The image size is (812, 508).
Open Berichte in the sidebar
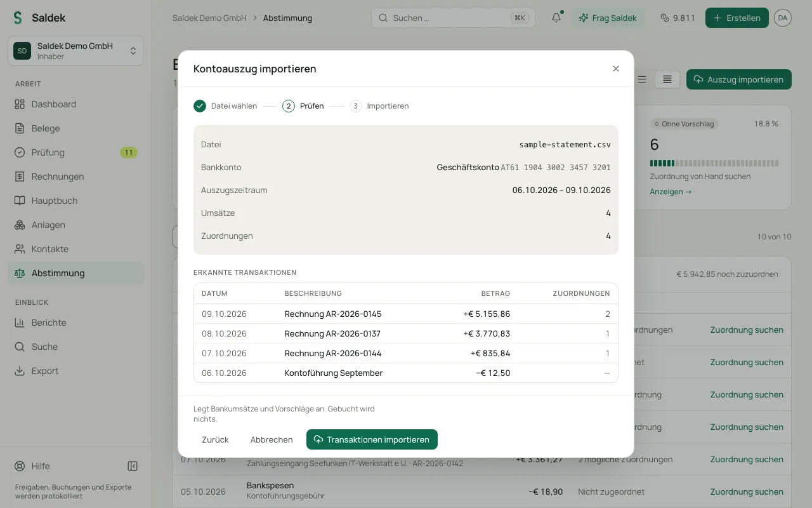(x=76, y=323)
